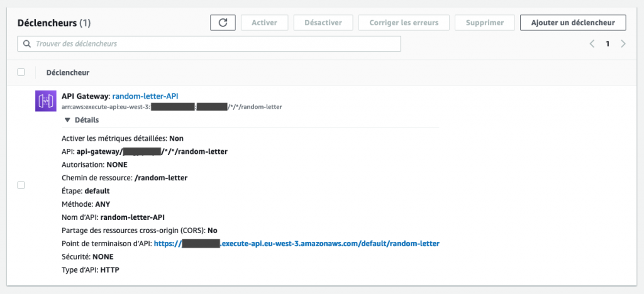
Task: Select 'Type d'API: HTTP' text
Action: (x=91, y=269)
